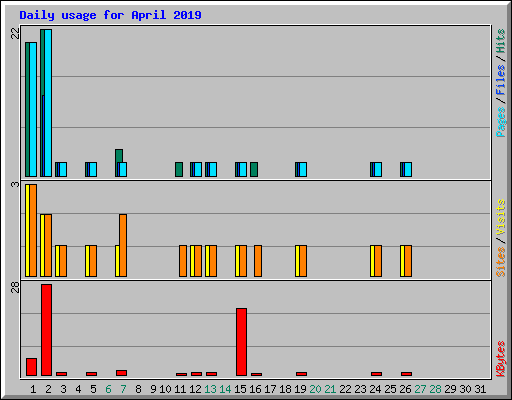Select green weekend day label 6
The height and width of the screenshot is (400, 512).
coord(108,389)
